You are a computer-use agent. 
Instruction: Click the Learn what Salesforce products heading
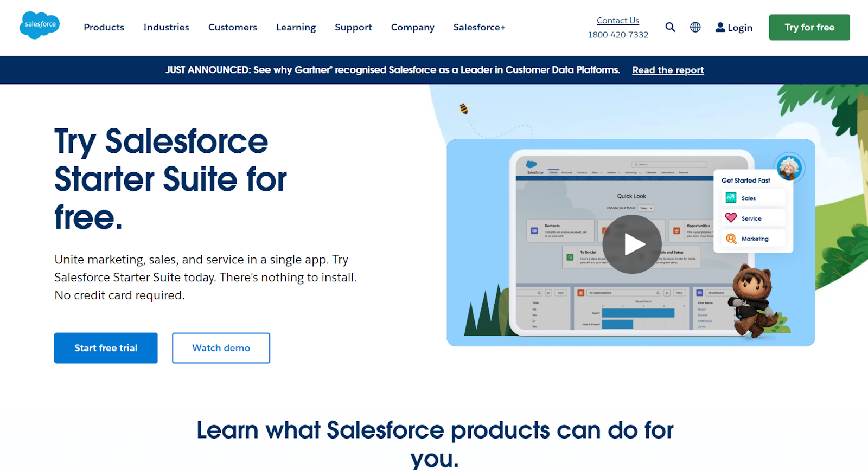(435, 443)
